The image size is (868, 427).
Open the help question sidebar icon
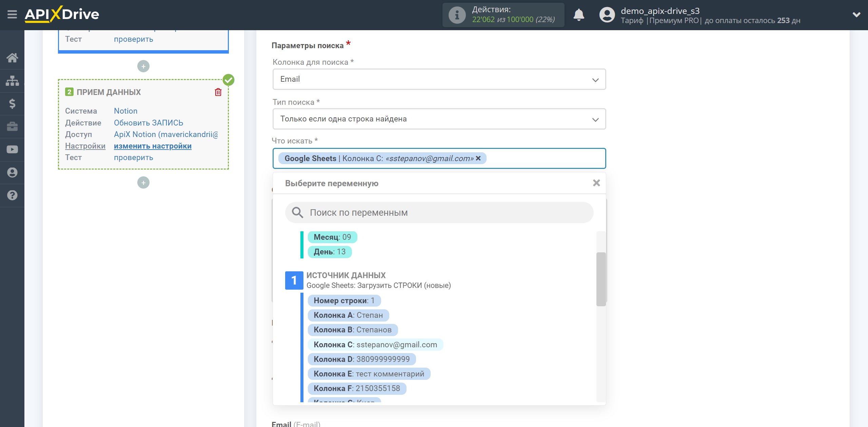pos(12,195)
